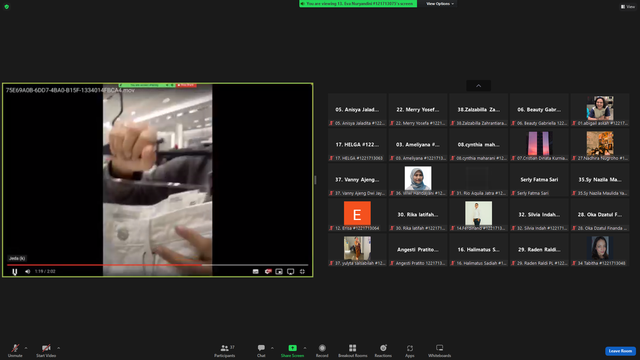
Task: Click the Leave Room button
Action: coord(620,351)
